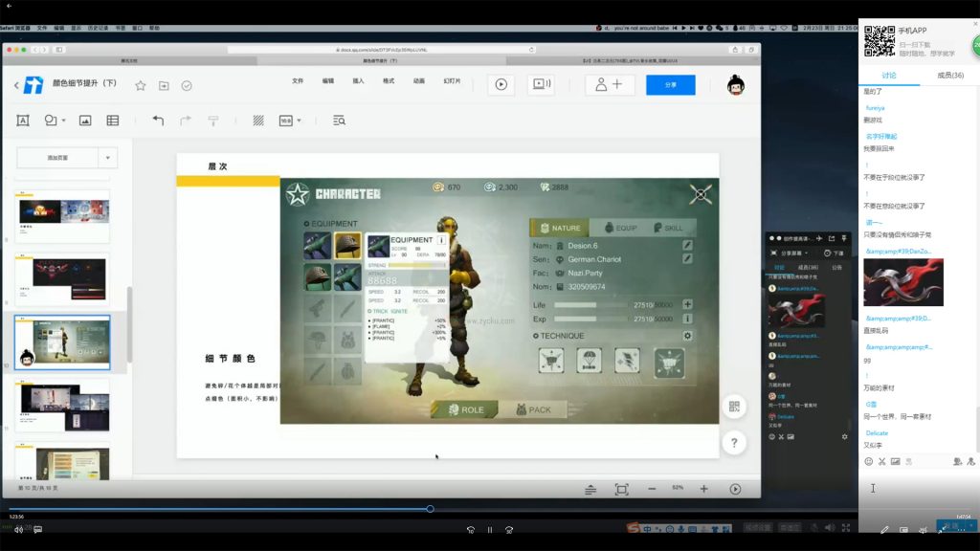Click the QR code button beside slide
The image size is (980, 551).
tap(734, 407)
